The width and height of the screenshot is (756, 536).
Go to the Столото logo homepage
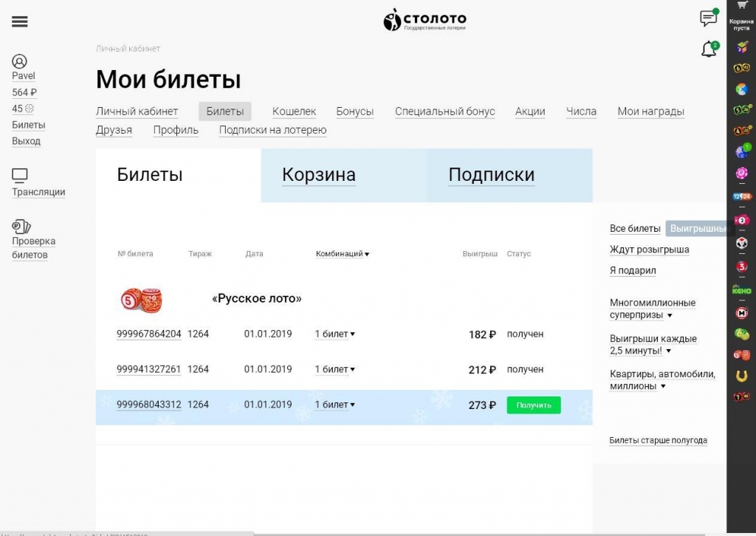(425, 20)
